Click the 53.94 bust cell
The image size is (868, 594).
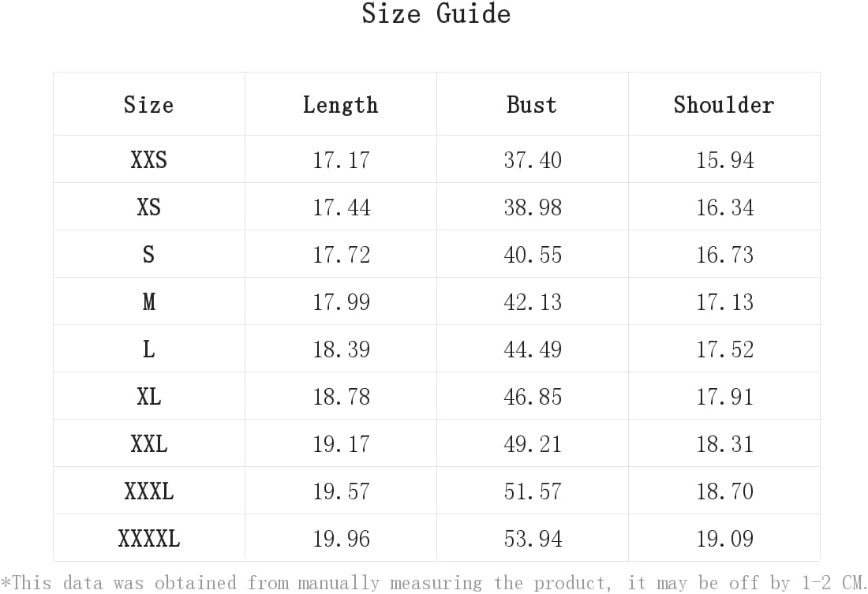tap(533, 538)
